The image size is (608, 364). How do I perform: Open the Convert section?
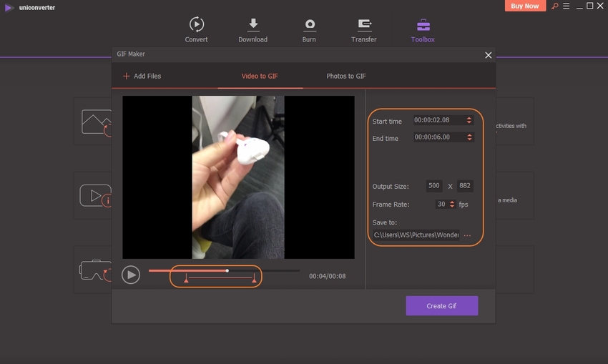(196, 29)
